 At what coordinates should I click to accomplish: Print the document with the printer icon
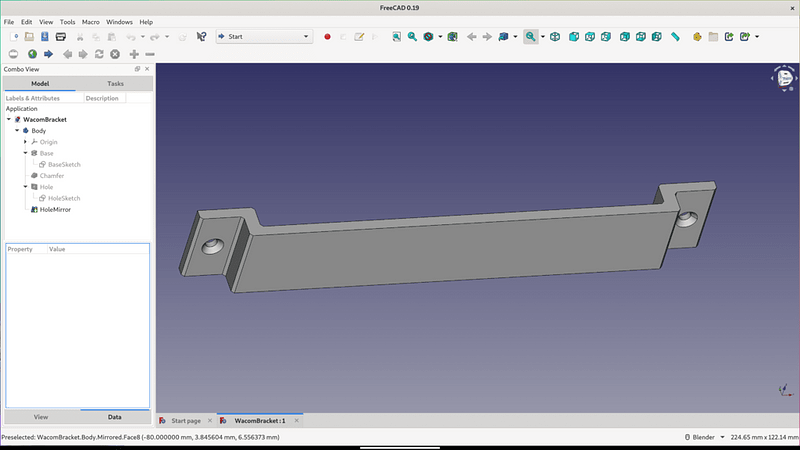tap(61, 37)
